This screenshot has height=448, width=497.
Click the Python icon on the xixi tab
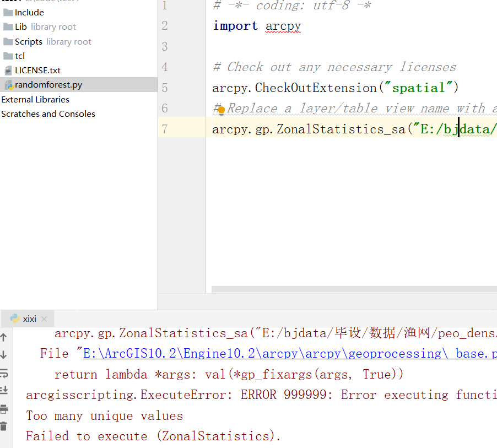(x=14, y=318)
